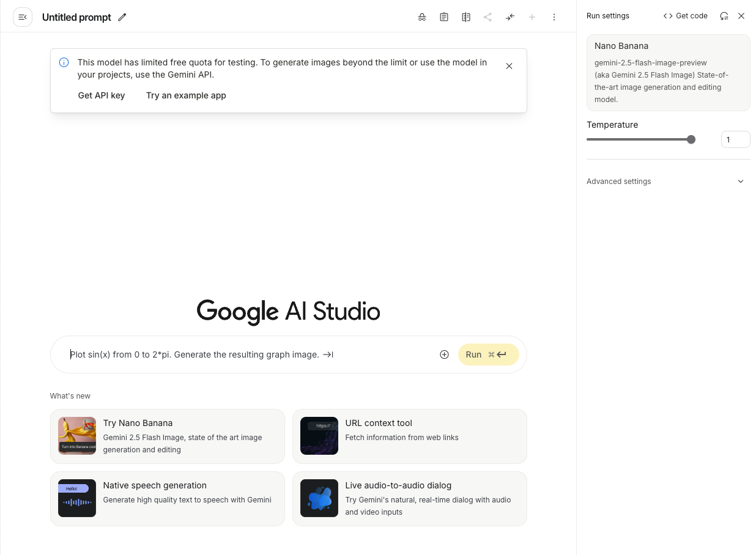Image resolution: width=756 pixels, height=555 pixels.
Task: Open the URL context tool card
Action: point(410,436)
